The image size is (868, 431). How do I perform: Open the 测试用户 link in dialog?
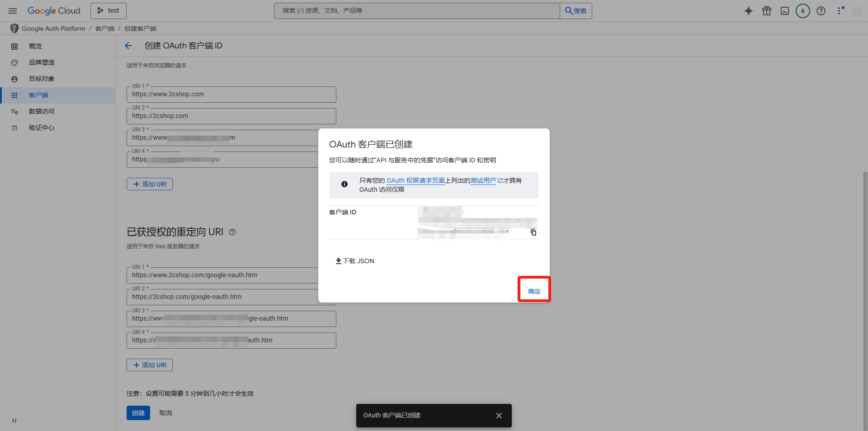486,180
